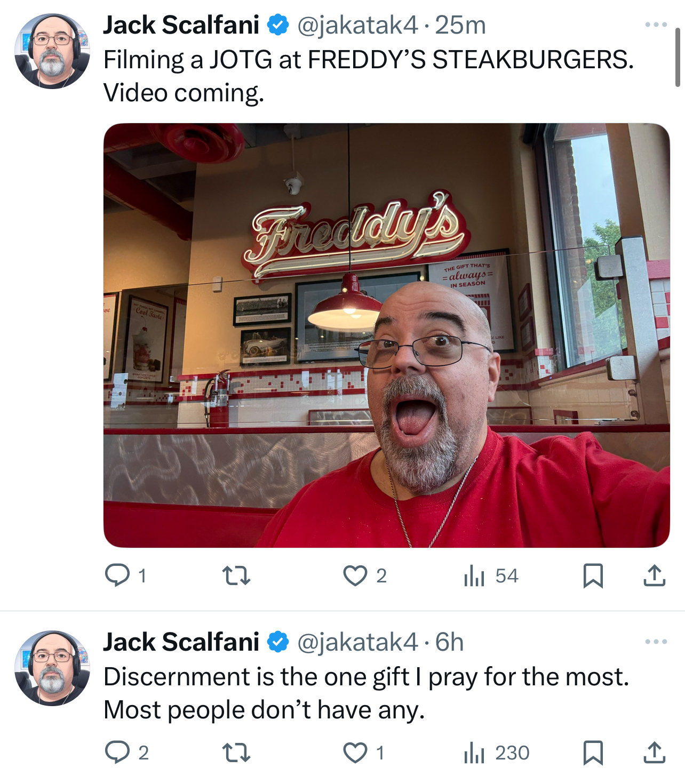The image size is (685, 784).
Task: Retweet the Discernment tweet
Action: (x=236, y=753)
